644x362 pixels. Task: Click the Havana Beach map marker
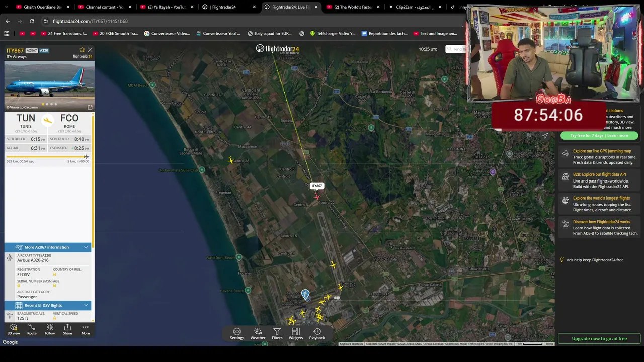point(248,291)
